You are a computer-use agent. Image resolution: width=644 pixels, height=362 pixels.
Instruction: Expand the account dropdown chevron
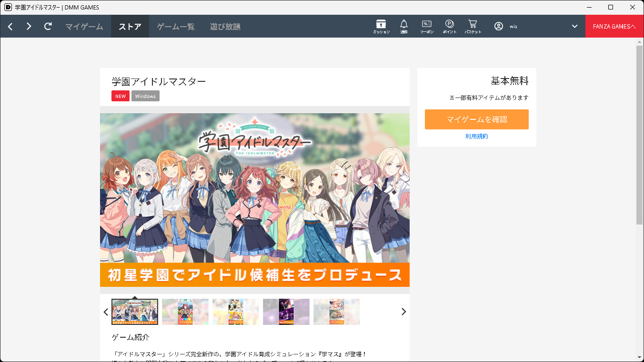[574, 26]
